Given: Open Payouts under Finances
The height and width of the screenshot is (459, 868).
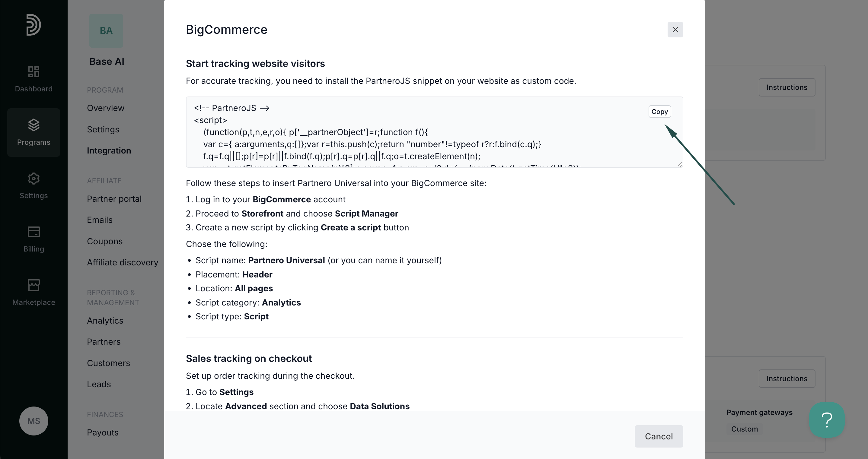Looking at the screenshot, I should [x=103, y=432].
